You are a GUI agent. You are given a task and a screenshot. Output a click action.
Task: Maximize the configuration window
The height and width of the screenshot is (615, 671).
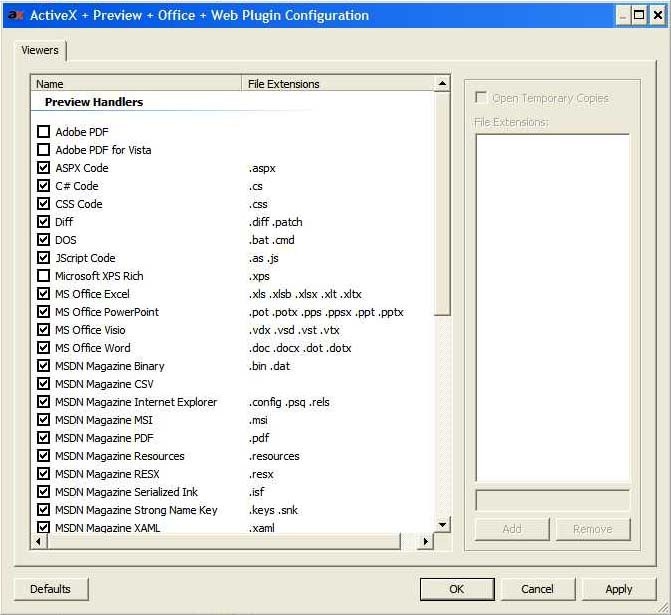tap(639, 15)
